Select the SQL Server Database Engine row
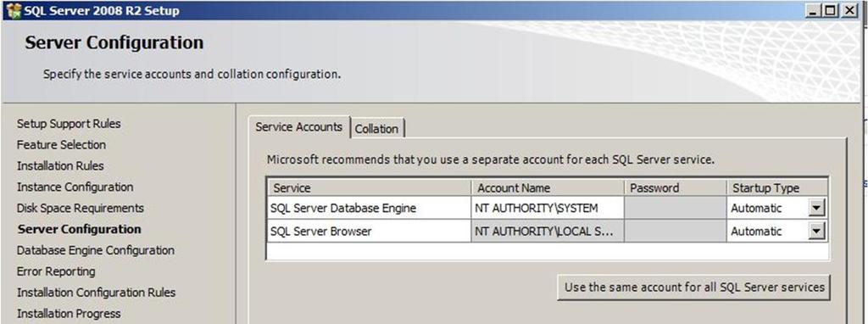This screenshot has width=868, height=324. point(548,209)
